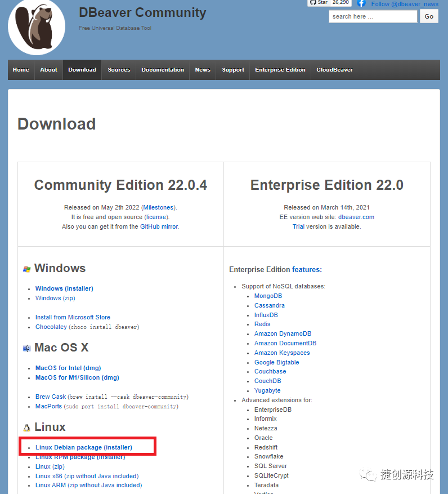Download Linux x86 zip without Java
448x494 pixels.
87,476
